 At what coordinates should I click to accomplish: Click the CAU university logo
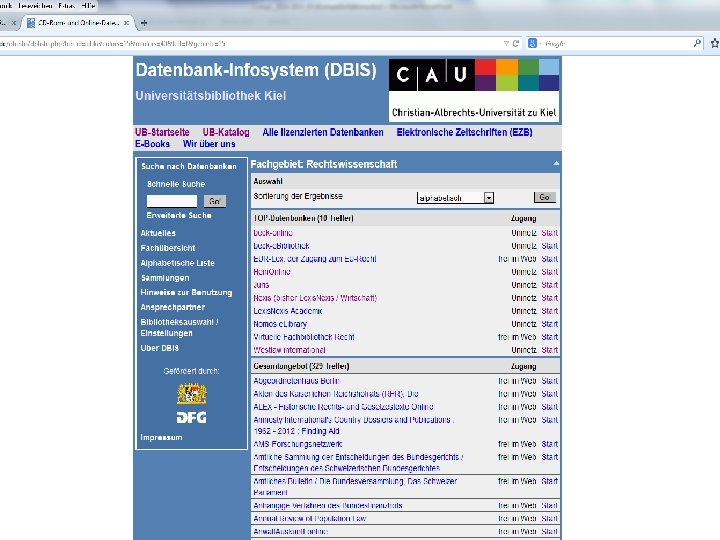(x=474, y=90)
